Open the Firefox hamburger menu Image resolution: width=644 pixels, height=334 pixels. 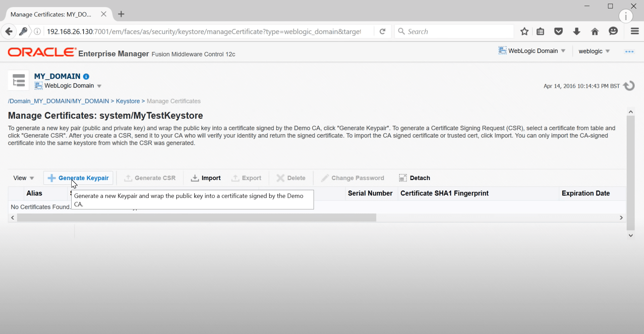click(x=635, y=31)
